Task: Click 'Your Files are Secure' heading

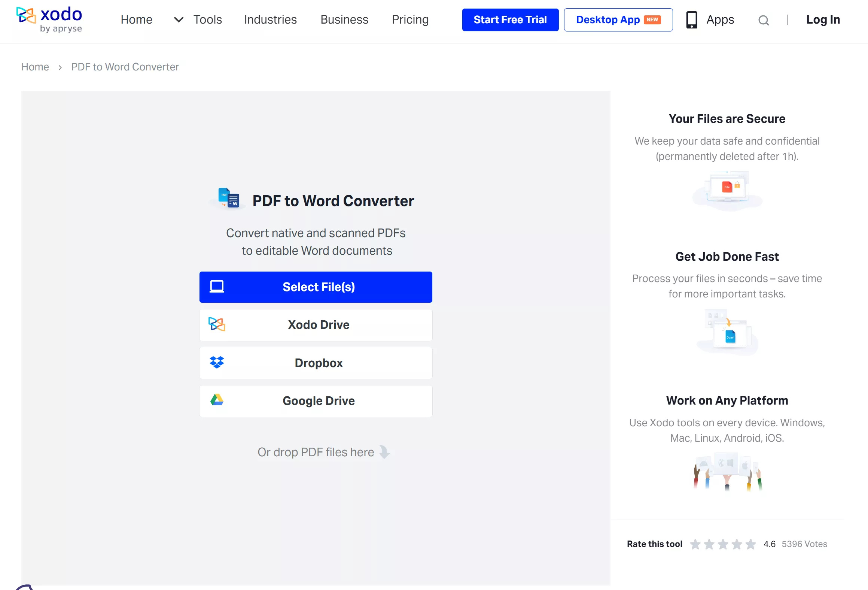Action: point(727,119)
